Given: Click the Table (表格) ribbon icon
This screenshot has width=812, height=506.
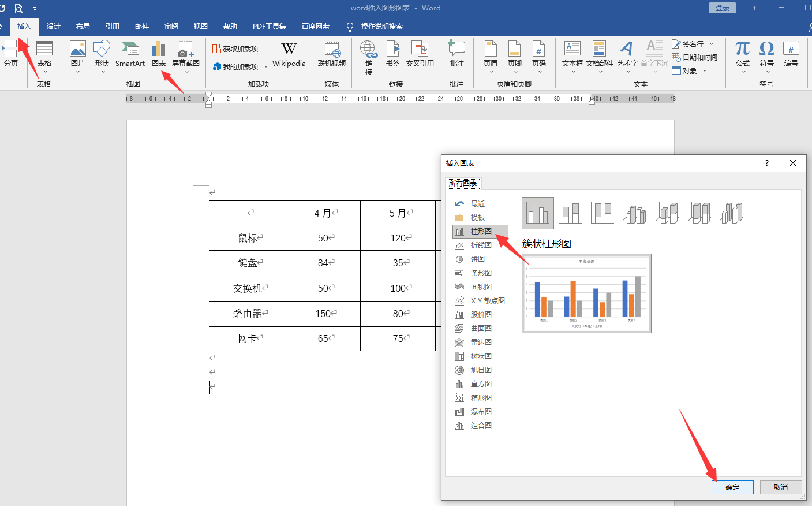Looking at the screenshot, I should tap(44, 56).
